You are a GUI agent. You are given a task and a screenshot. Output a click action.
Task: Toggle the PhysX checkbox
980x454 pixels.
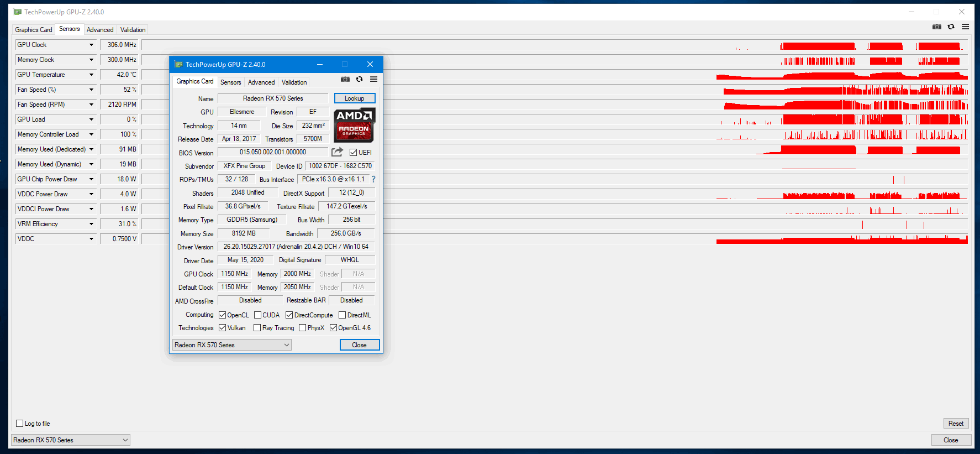tap(302, 328)
